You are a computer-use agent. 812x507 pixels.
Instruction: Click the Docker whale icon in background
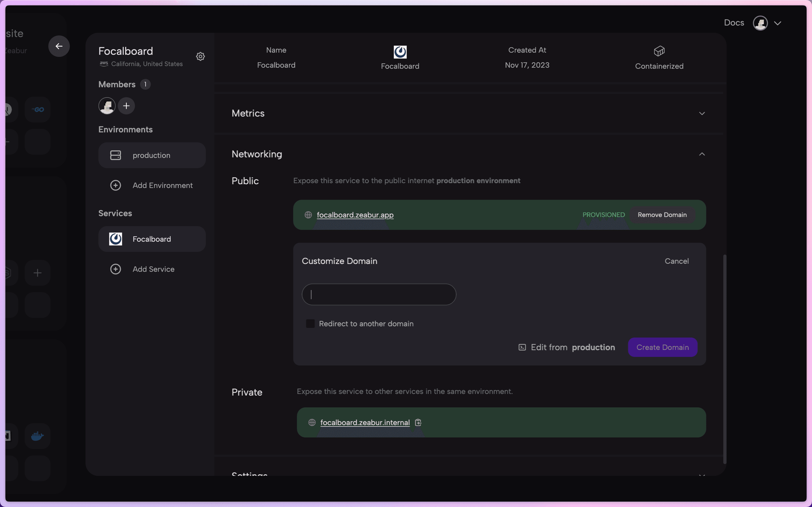click(x=37, y=436)
